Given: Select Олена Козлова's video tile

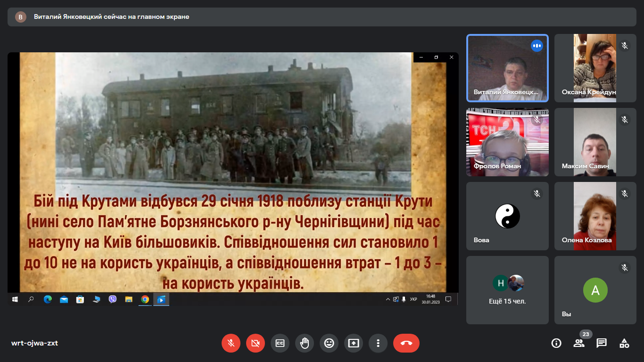Looking at the screenshot, I should [595, 216].
